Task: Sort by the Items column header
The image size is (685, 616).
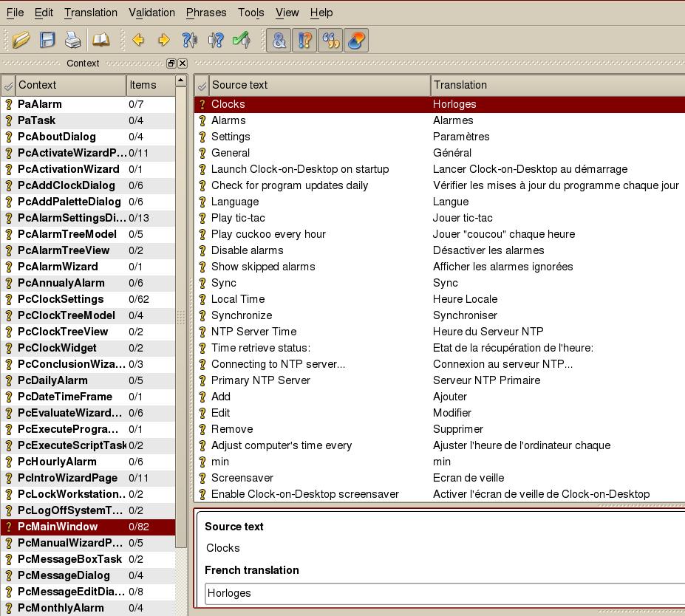Action: (x=149, y=85)
